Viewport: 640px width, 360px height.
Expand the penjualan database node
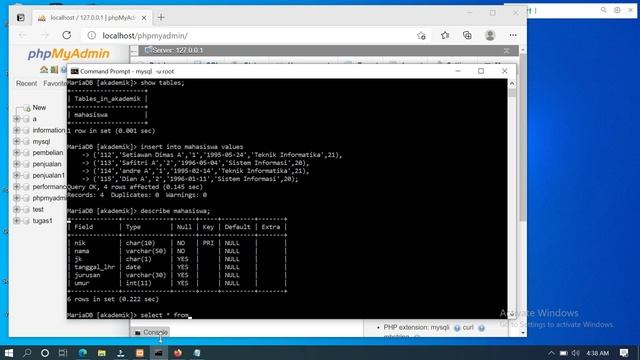[17, 164]
